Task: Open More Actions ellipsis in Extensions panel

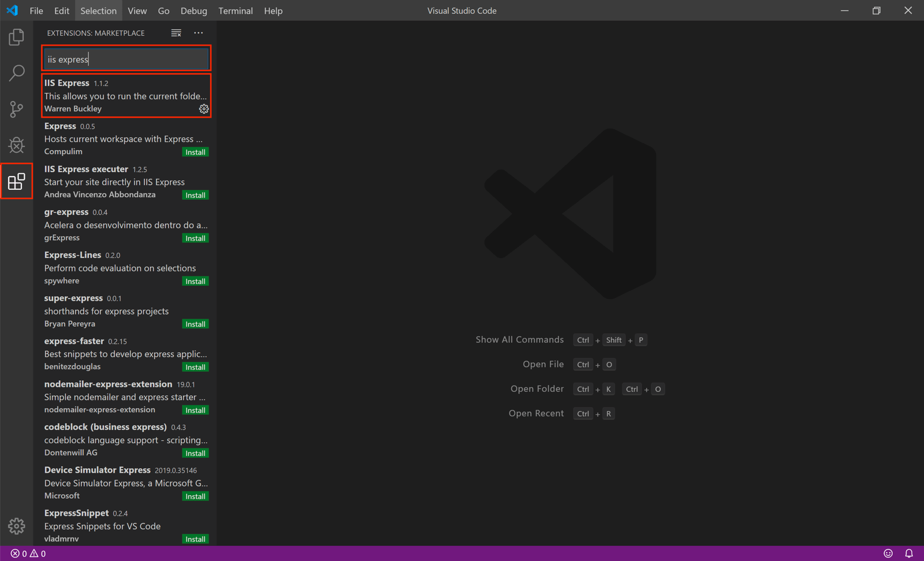Action: (x=198, y=33)
